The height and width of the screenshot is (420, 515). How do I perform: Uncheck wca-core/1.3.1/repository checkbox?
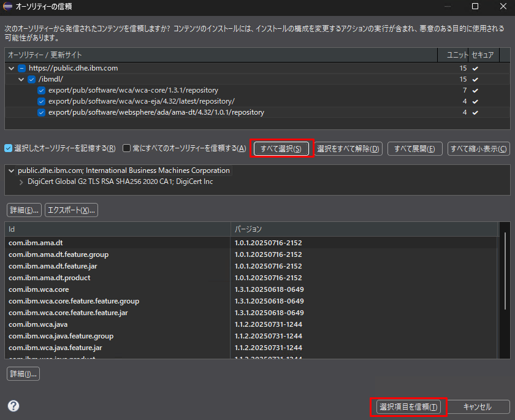point(42,90)
